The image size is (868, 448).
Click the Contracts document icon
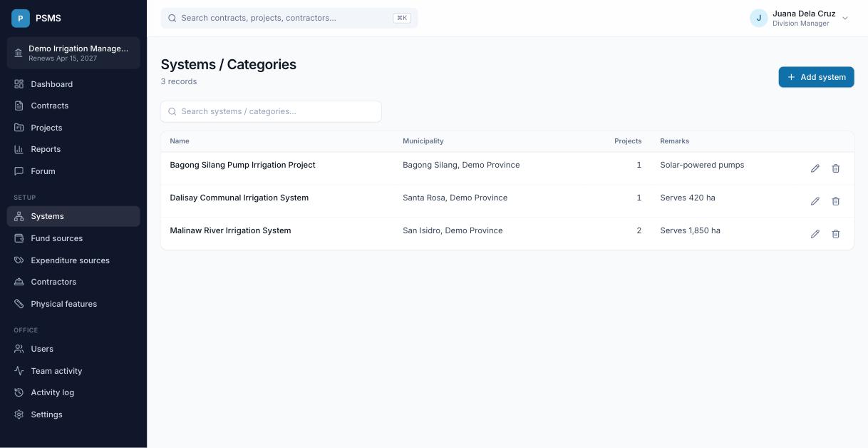tap(19, 106)
